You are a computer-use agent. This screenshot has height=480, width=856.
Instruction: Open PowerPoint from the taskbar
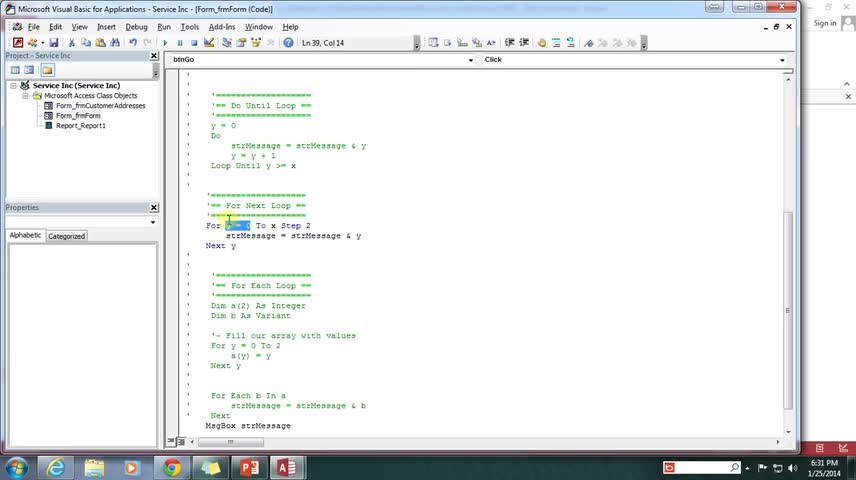click(x=249, y=467)
